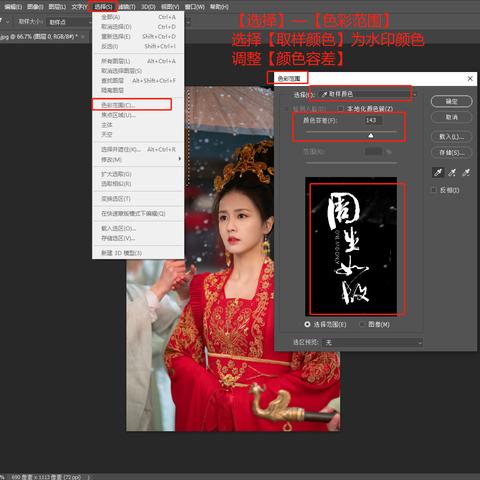Choose 存储选区(V)... from the menu
480x480 pixels.
point(138,238)
